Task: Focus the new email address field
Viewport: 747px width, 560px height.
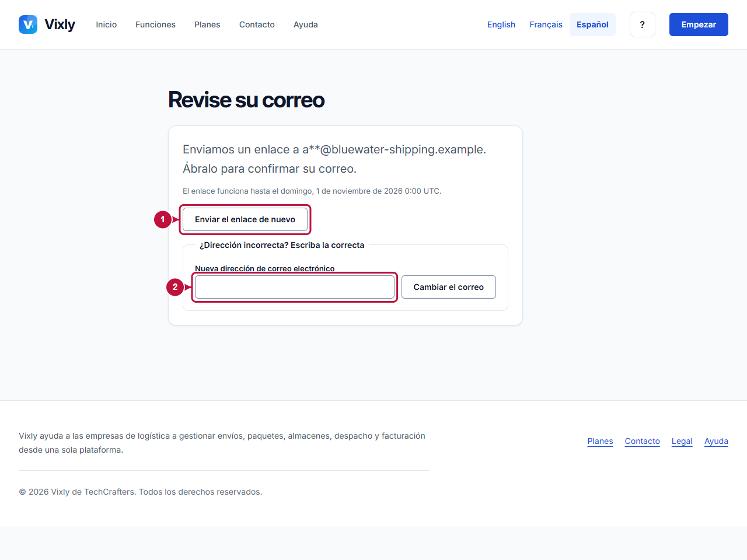Action: click(x=295, y=287)
